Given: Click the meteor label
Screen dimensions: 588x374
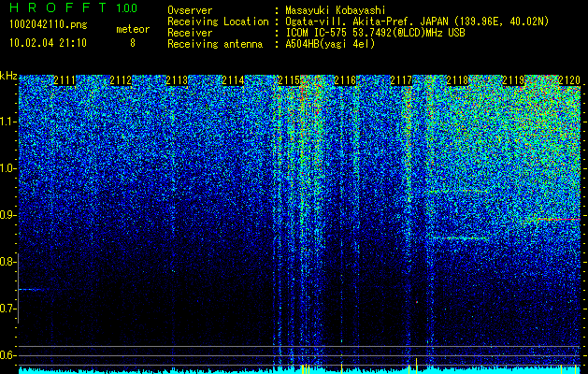Looking at the screenshot, I should [x=133, y=29].
